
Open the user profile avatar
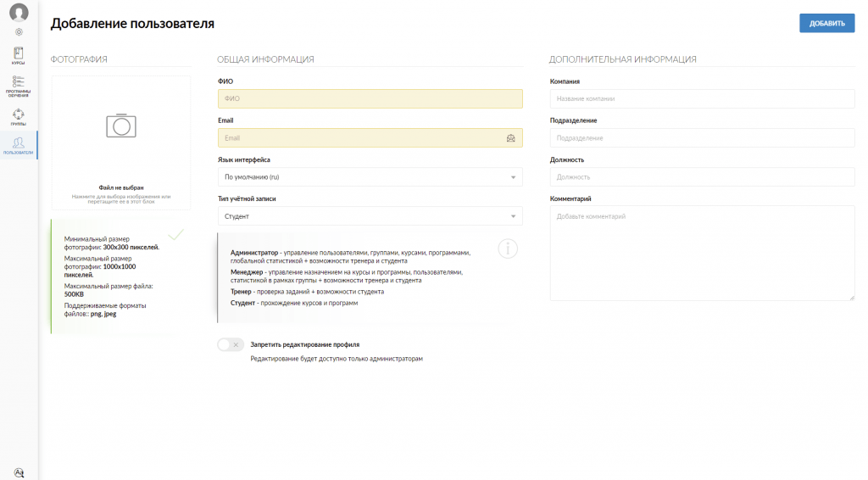point(19,12)
